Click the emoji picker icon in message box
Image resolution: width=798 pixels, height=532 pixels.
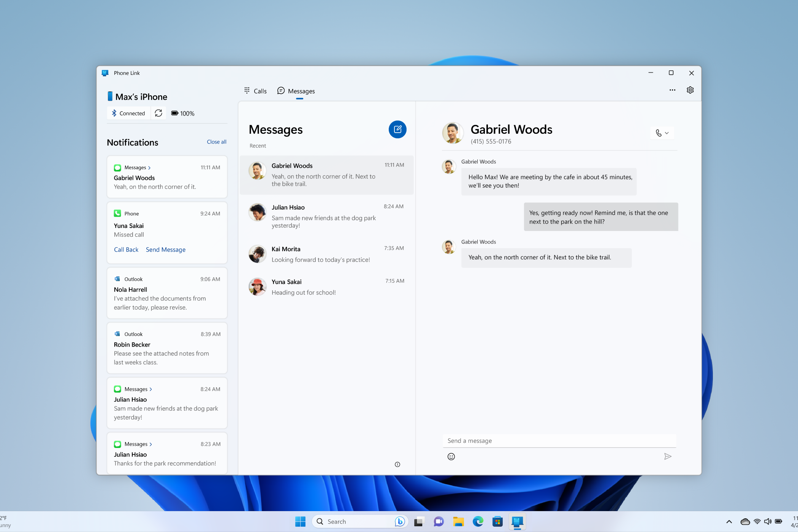(451, 457)
